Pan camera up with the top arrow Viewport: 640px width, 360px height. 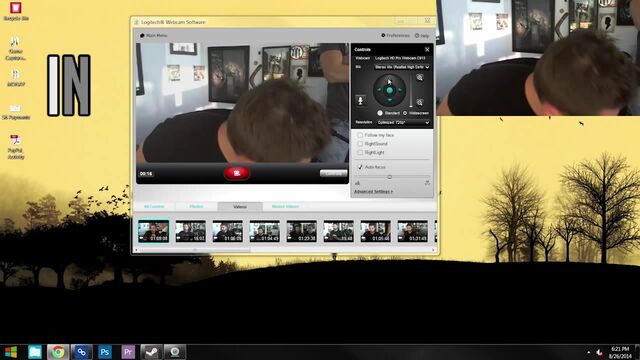(x=390, y=80)
